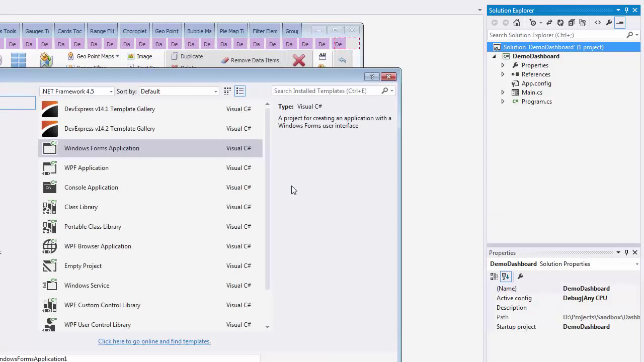644x362 pixels.
Task: Click the Home icon in Solution Explorer
Action: [517, 23]
